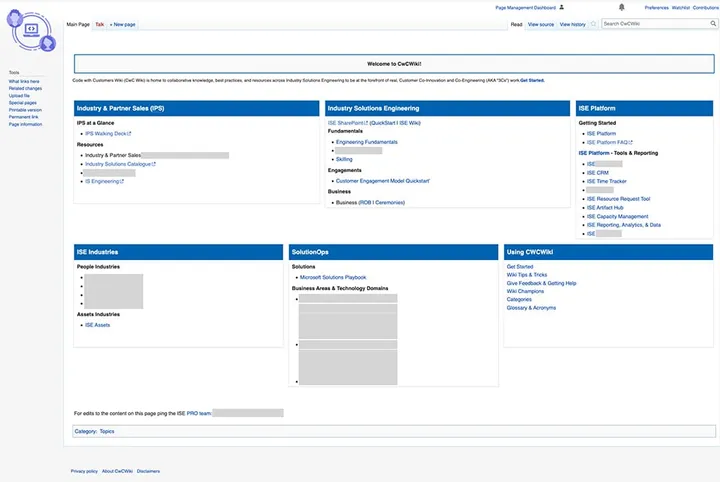Click the user profile icon near Dashboard

[562, 7]
